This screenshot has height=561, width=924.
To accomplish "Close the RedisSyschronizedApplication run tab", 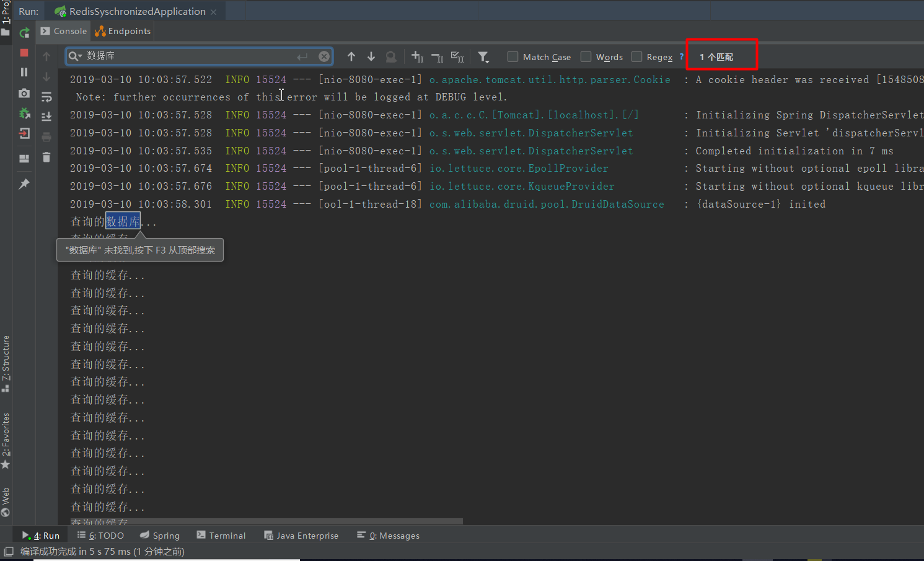I will 214,12.
